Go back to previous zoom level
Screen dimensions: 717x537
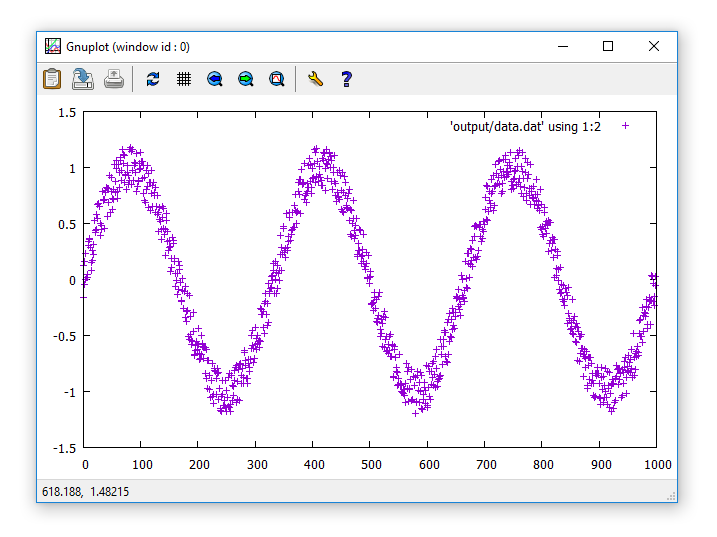pyautogui.click(x=214, y=78)
